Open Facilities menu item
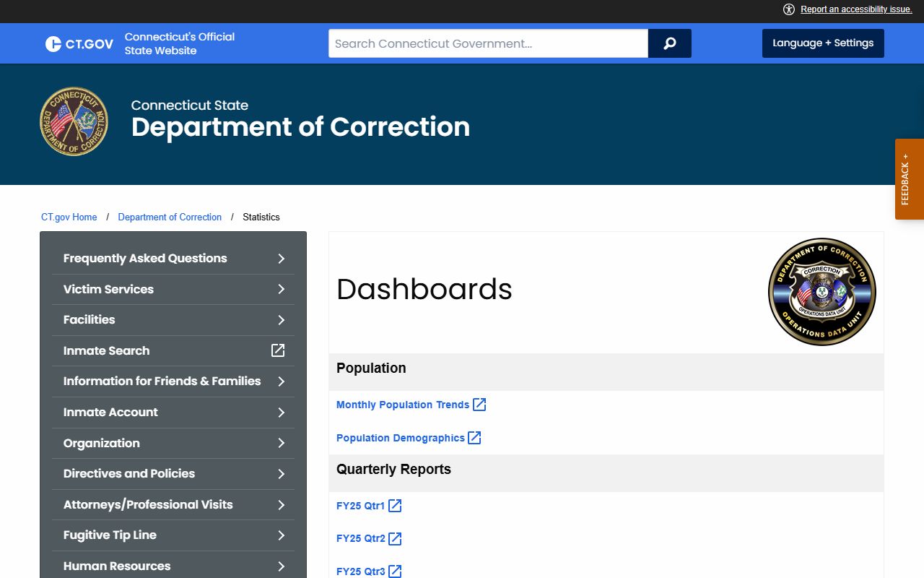 click(173, 320)
